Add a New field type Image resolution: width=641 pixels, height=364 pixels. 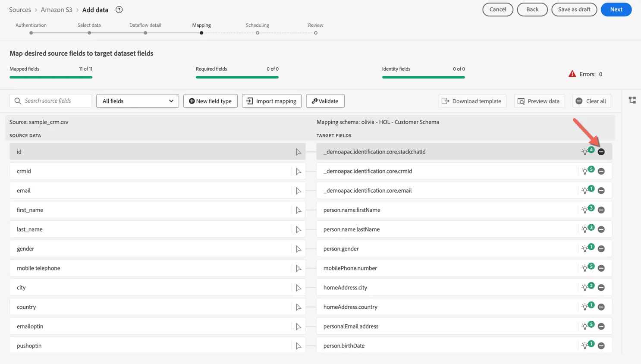tap(211, 101)
